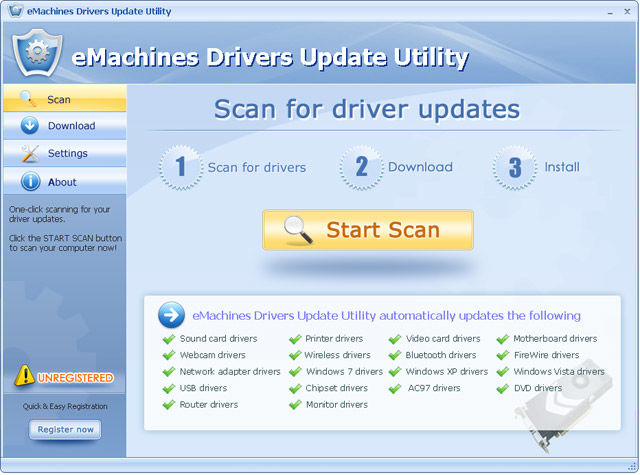Minimize the window using the title bar button
Viewport: 640px width, 475px height.
point(611,11)
